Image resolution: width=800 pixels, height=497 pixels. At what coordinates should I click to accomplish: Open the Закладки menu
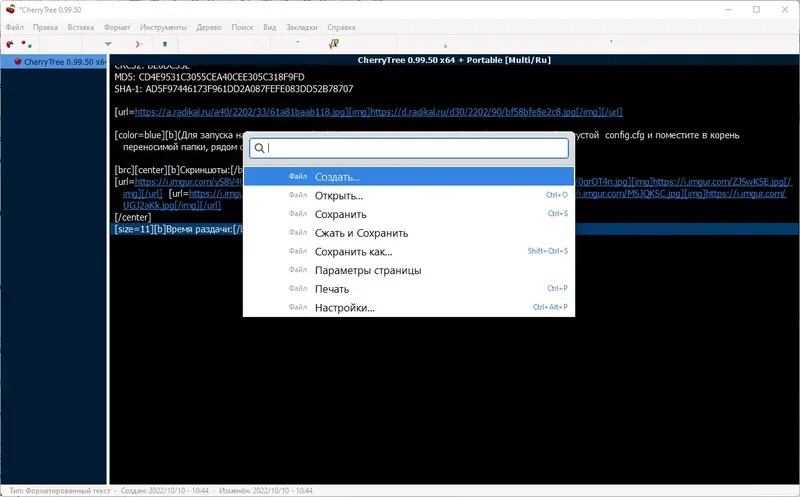[x=302, y=27]
